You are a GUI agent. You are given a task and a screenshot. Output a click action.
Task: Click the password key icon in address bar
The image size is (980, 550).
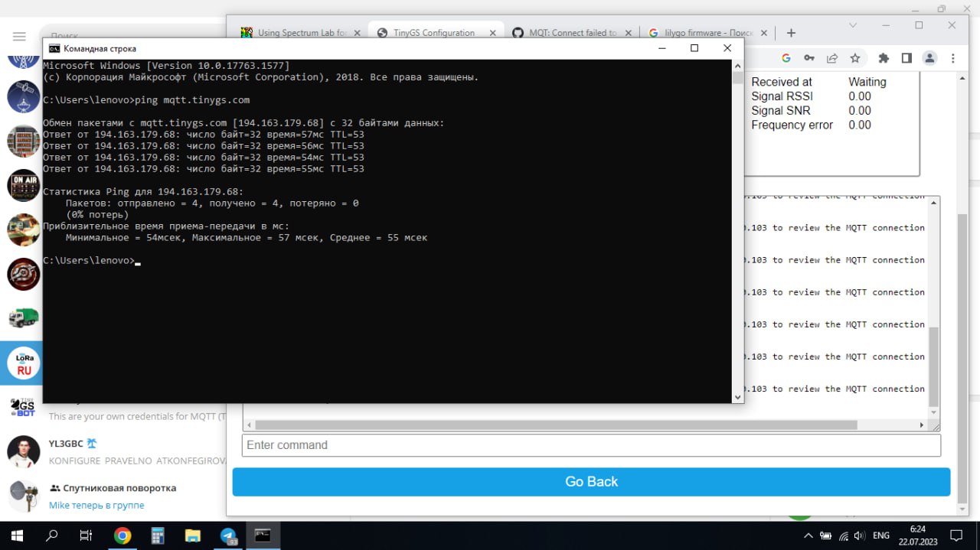(x=808, y=58)
